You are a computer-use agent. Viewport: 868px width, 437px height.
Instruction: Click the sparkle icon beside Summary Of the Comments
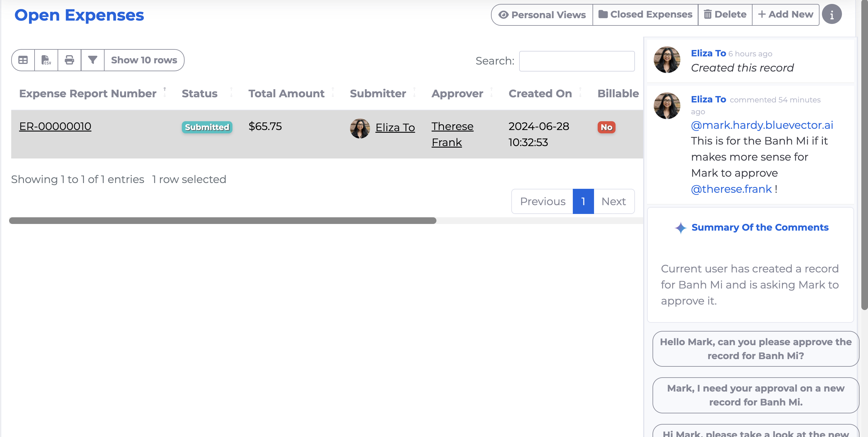[x=681, y=227]
